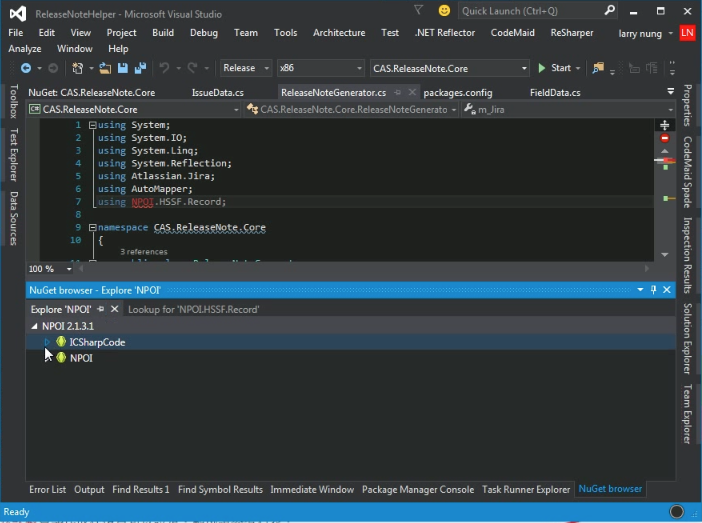Open the NuGet: CAS.ReleaseNote.Core tab
The height and width of the screenshot is (523, 702).
point(92,93)
